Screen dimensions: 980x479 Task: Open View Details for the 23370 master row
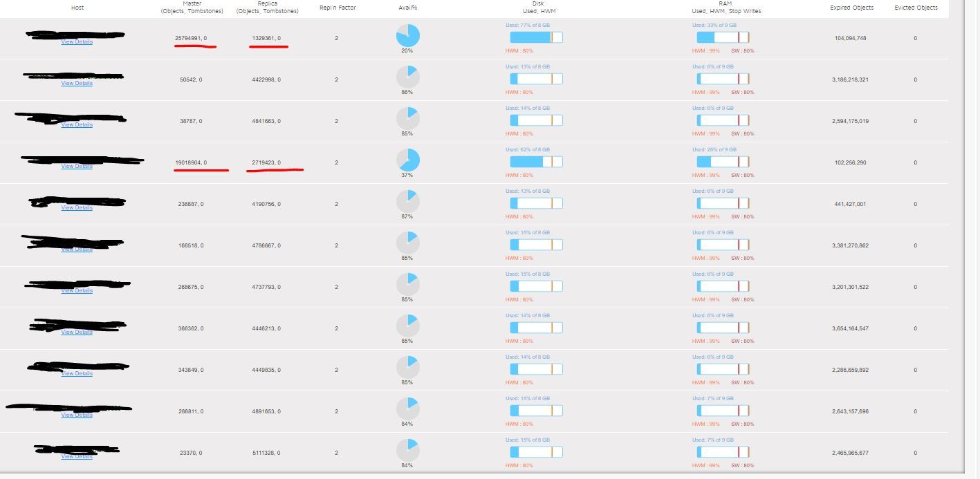point(77,457)
